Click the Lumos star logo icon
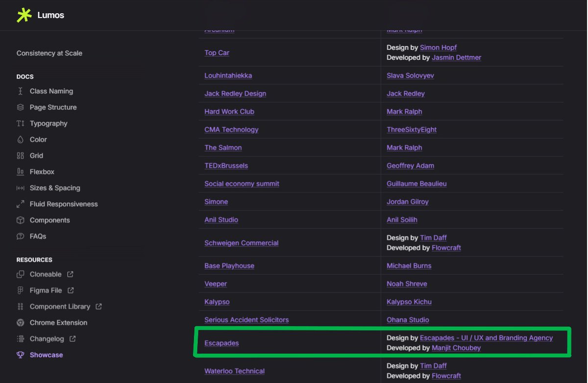The image size is (588, 383). click(x=24, y=15)
